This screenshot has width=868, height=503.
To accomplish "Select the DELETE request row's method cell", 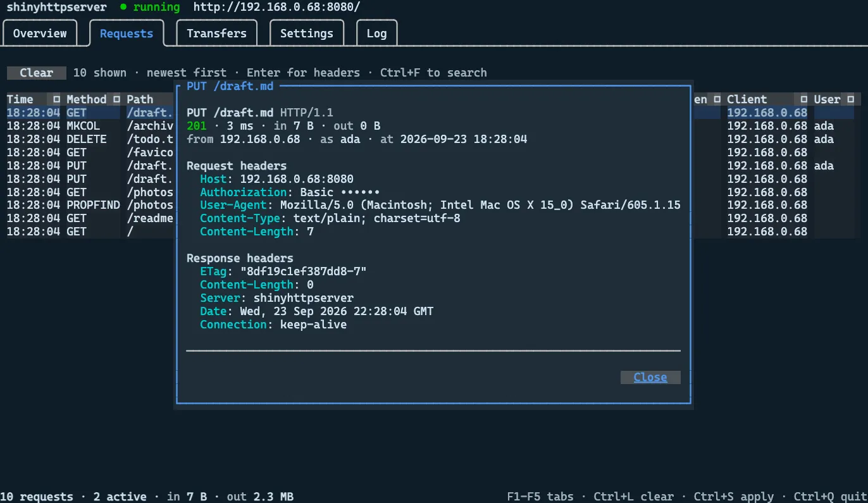I will (x=87, y=139).
